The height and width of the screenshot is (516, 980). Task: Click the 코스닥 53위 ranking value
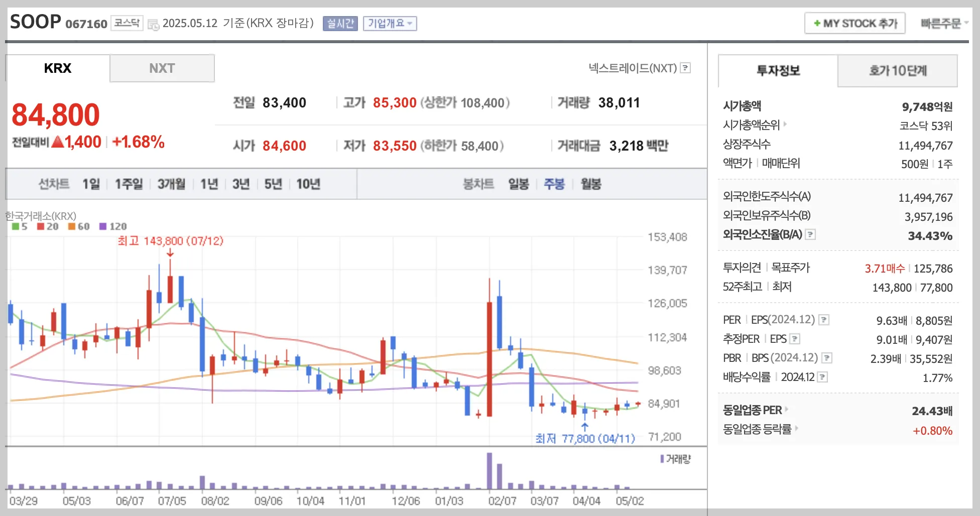(x=926, y=126)
